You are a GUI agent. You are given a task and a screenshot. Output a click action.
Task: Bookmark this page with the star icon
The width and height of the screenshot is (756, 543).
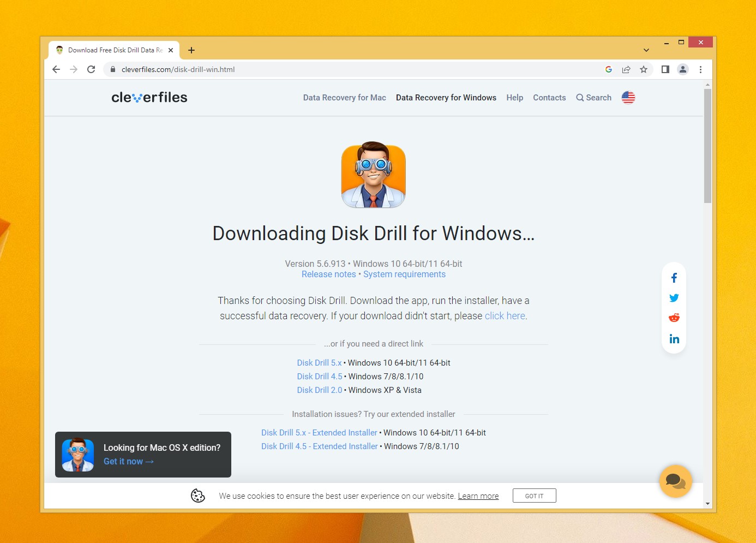pyautogui.click(x=644, y=69)
